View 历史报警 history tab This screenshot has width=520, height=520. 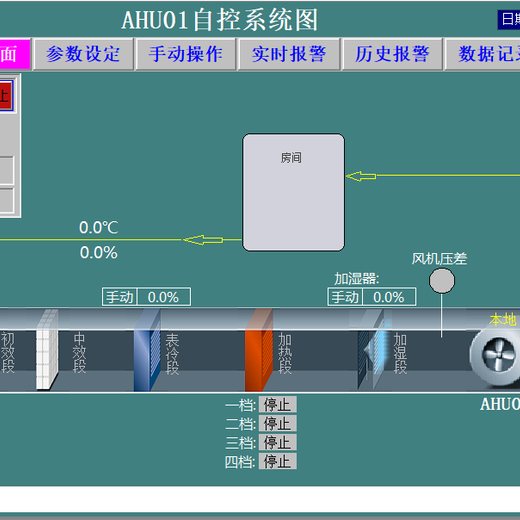pos(392,54)
